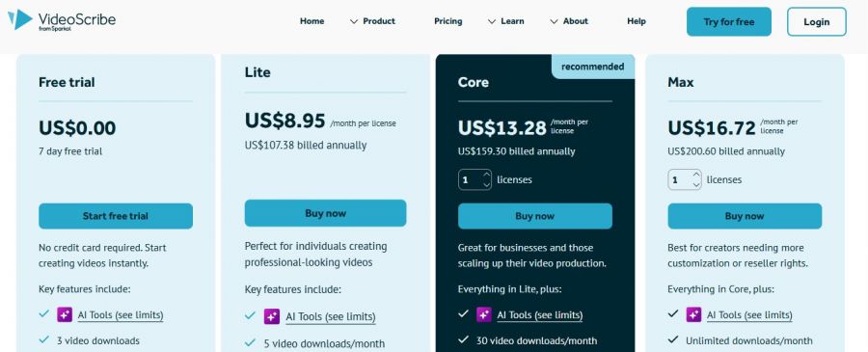Click the VideoScribe logo

[x=62, y=20]
